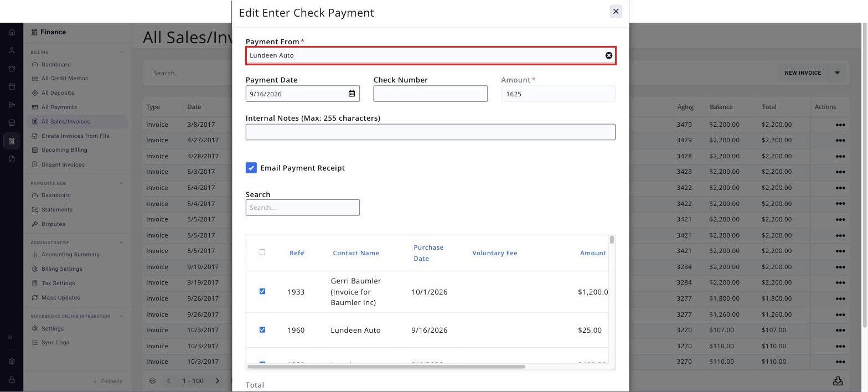The image size is (868, 392).
Task: Uncheck the row for Ref# 1960 Lundeen Auto
Action: [x=262, y=329]
